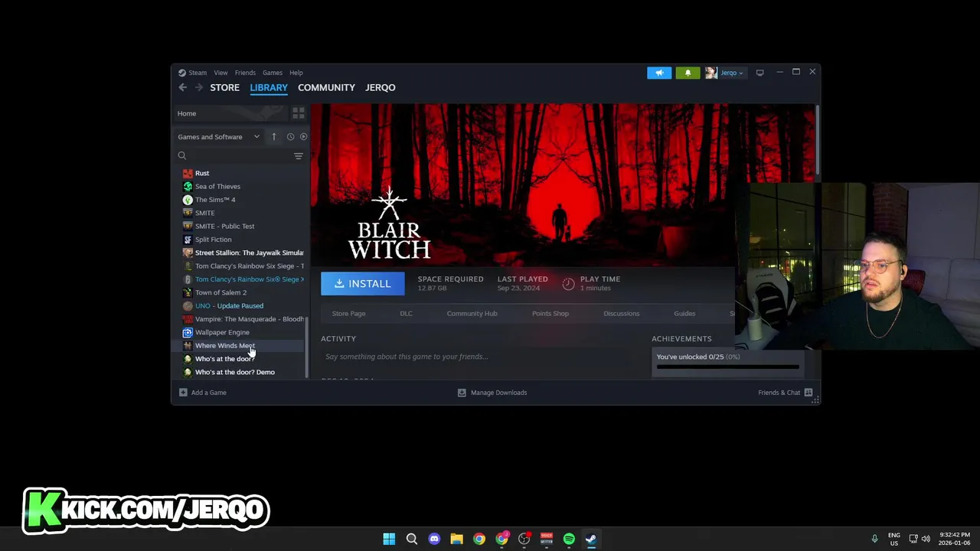Click the Steam logo icon in menu bar
The width and height of the screenshot is (980, 551).
pos(182,73)
